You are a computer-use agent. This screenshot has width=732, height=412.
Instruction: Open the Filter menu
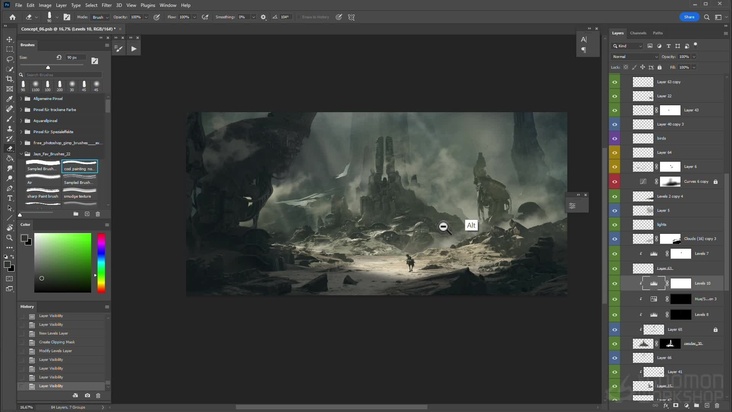click(106, 5)
